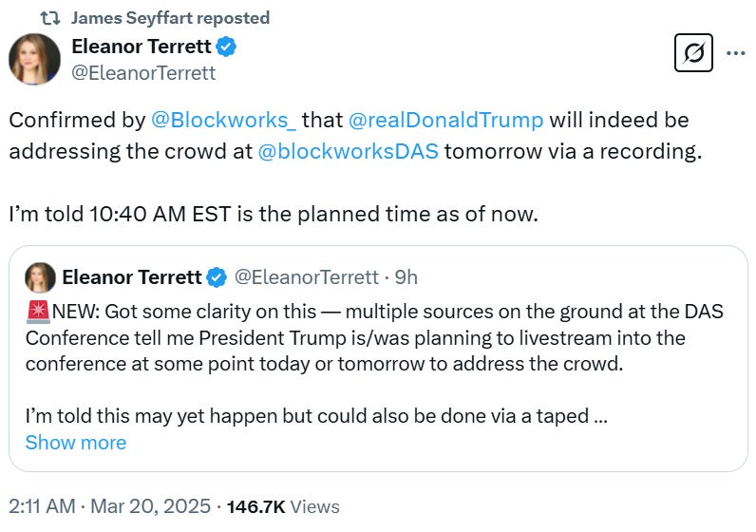Image resolution: width=756 pixels, height=532 pixels.
Task: Click the @EleanorTerrett handle under the name
Action: click(x=143, y=73)
